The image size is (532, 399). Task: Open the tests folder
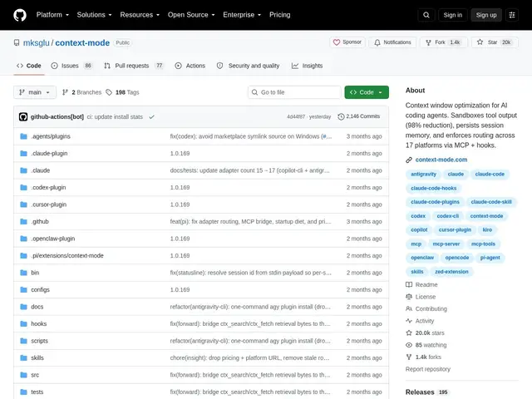(37, 392)
